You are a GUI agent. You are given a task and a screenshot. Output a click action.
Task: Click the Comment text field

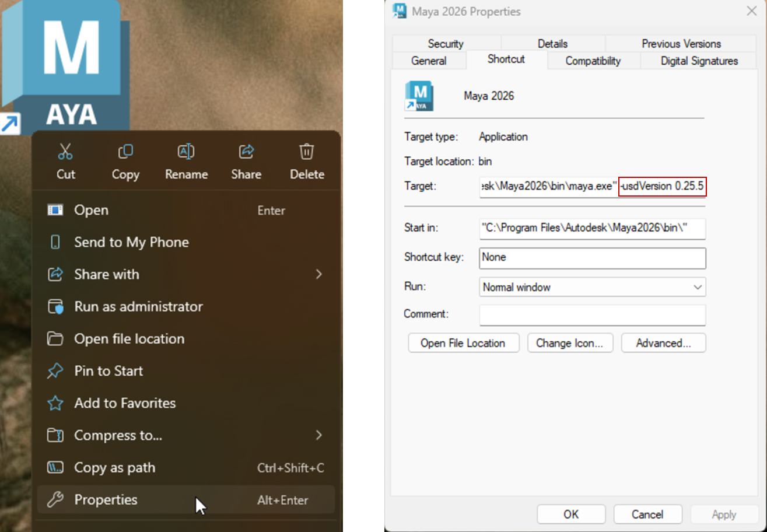[x=593, y=314]
